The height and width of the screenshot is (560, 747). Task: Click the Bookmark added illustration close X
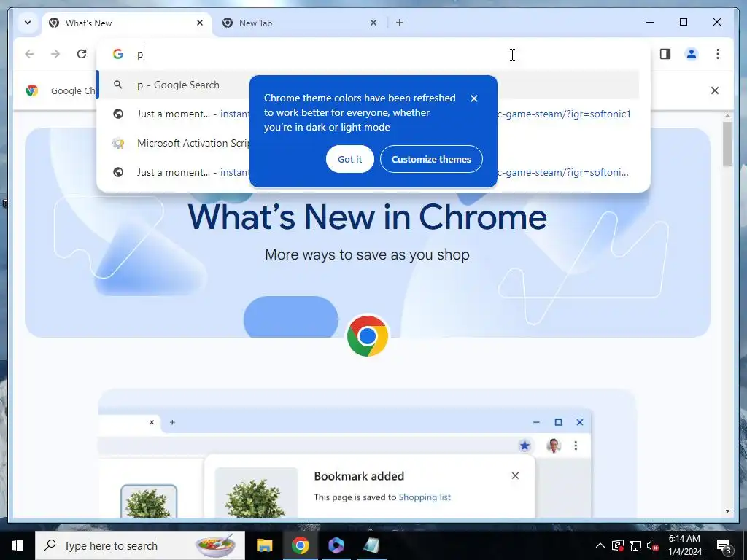(x=515, y=475)
